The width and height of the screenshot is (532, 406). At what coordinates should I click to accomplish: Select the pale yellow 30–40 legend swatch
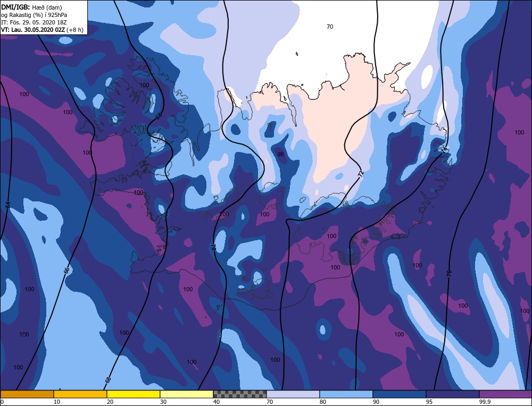(187, 394)
